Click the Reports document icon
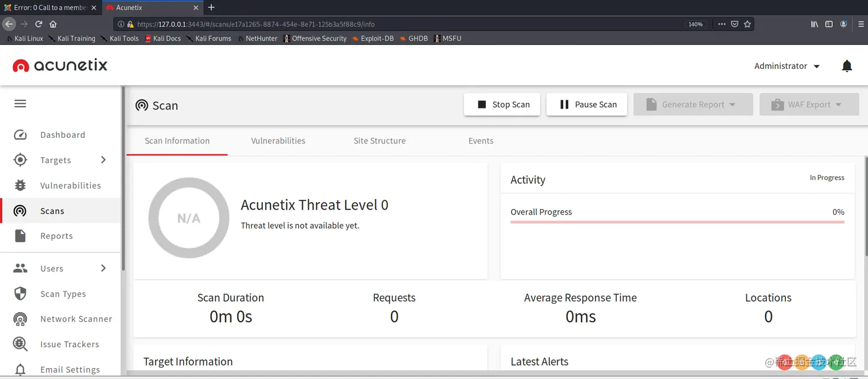 tap(20, 236)
